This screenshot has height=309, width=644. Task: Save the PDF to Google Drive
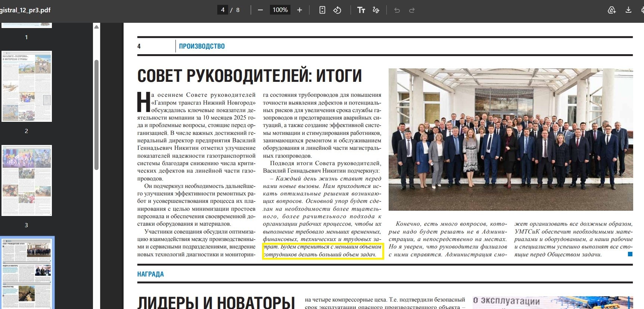coord(612,10)
